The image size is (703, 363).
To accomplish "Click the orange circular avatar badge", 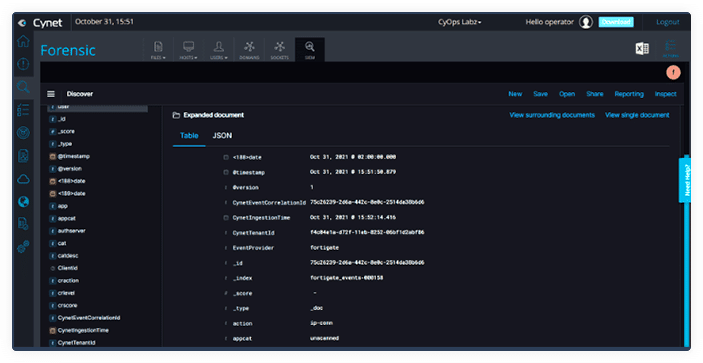I will [673, 72].
